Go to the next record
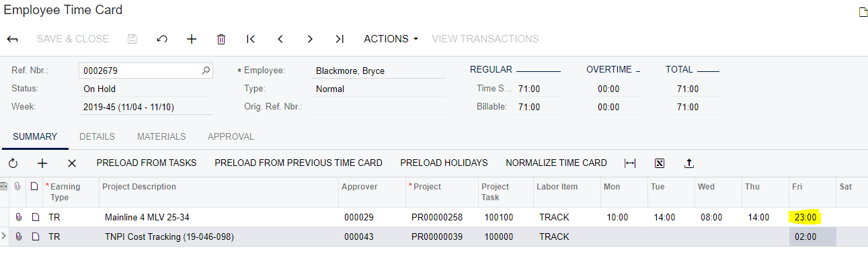The image size is (868, 254). click(x=310, y=39)
